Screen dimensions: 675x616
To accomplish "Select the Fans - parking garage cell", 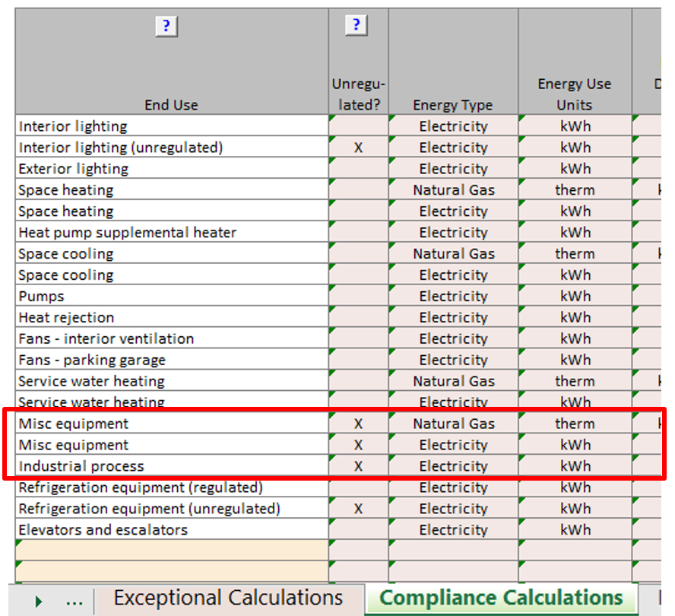I will [172, 360].
